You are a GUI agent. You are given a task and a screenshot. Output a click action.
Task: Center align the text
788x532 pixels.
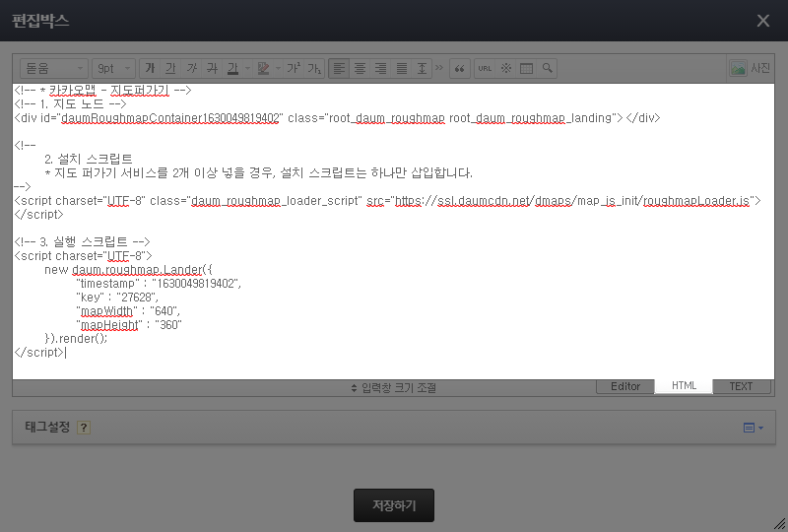[360, 69]
